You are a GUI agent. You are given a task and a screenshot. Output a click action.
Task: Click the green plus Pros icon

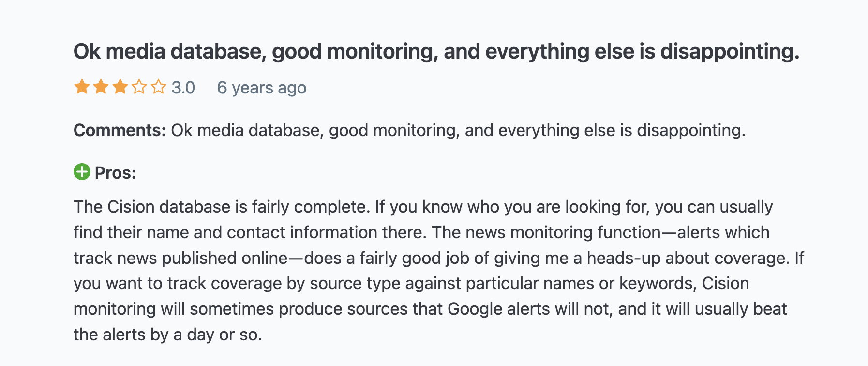[x=82, y=172]
